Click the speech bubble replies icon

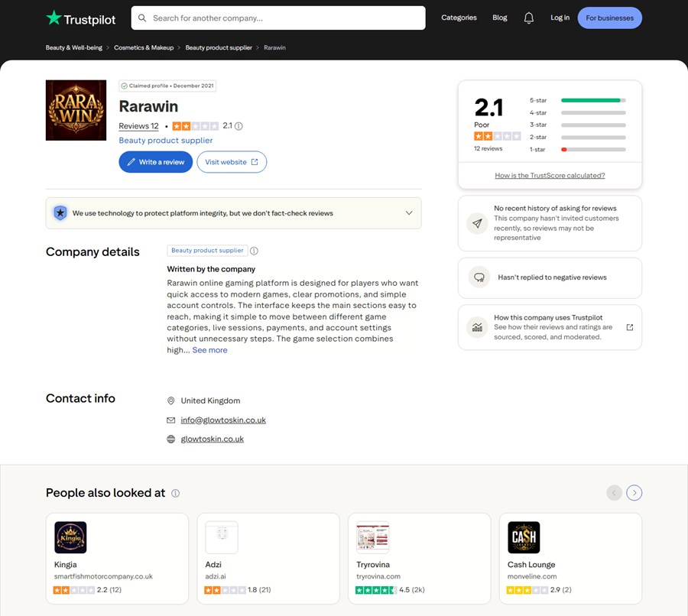[479, 277]
